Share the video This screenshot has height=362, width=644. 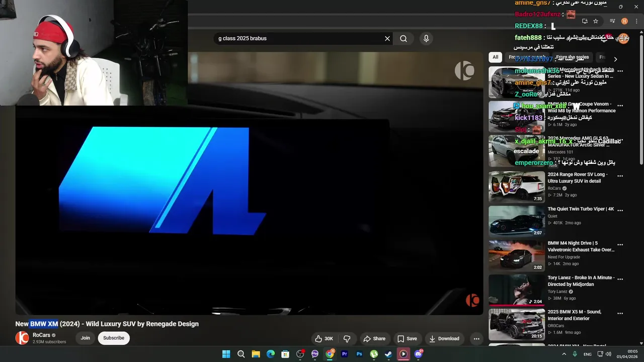(x=374, y=338)
